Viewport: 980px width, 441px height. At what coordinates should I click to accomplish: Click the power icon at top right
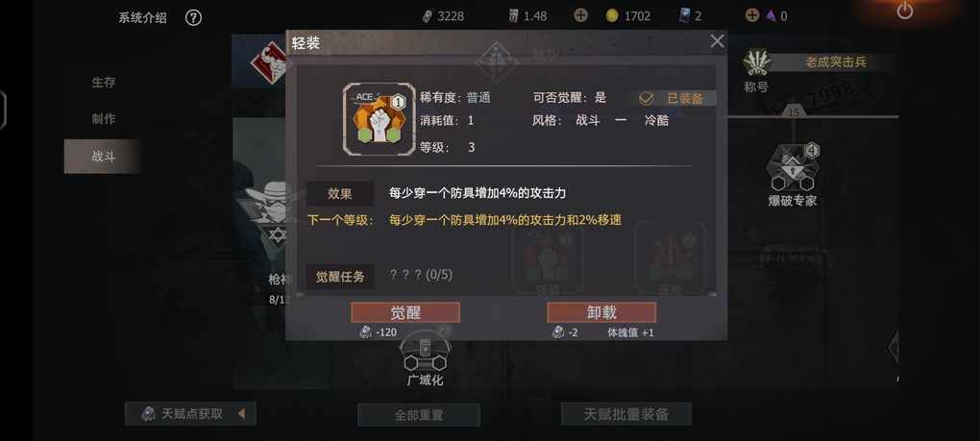(x=904, y=11)
